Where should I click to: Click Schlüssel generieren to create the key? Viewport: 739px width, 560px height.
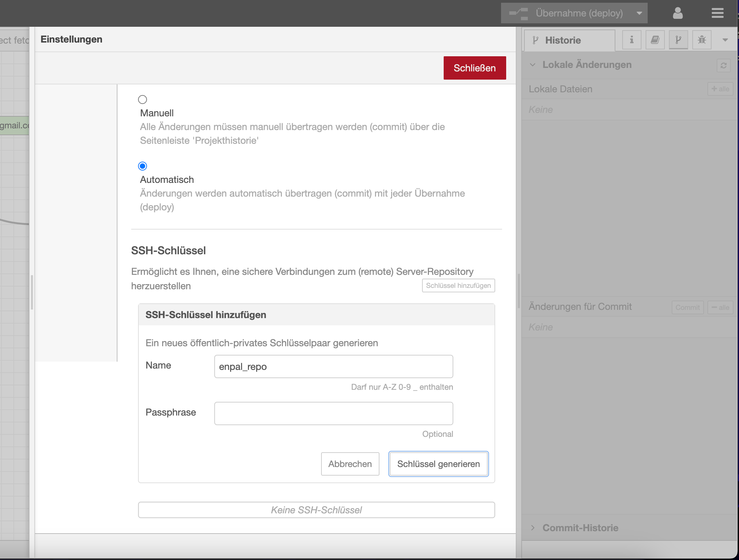tap(438, 464)
